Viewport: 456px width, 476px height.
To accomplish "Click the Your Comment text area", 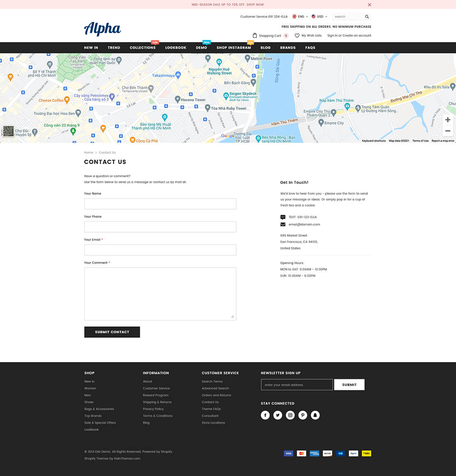I will [160, 293].
